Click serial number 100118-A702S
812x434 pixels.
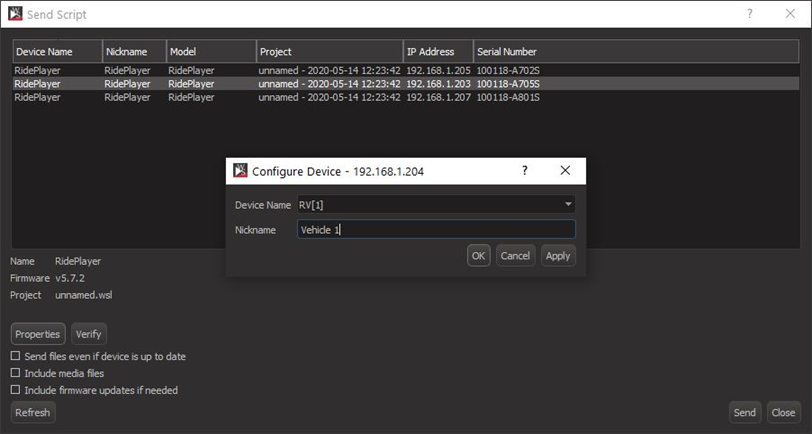[x=508, y=70]
